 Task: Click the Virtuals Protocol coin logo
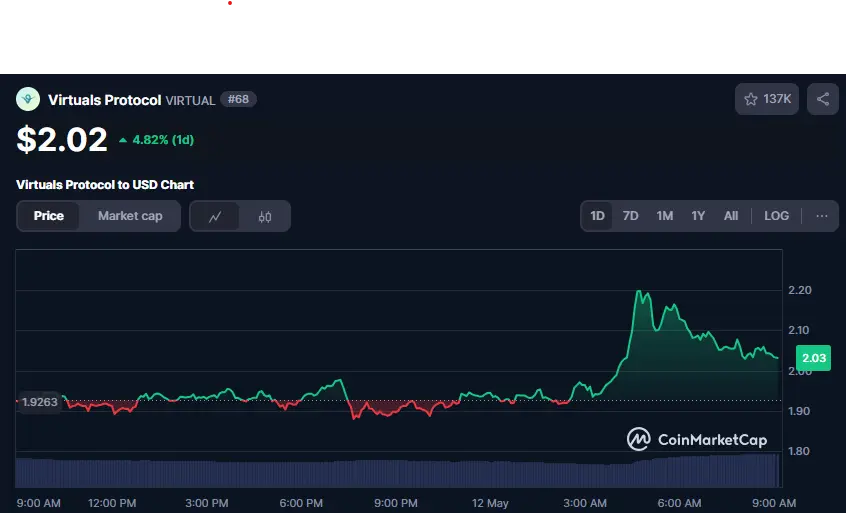[28, 99]
